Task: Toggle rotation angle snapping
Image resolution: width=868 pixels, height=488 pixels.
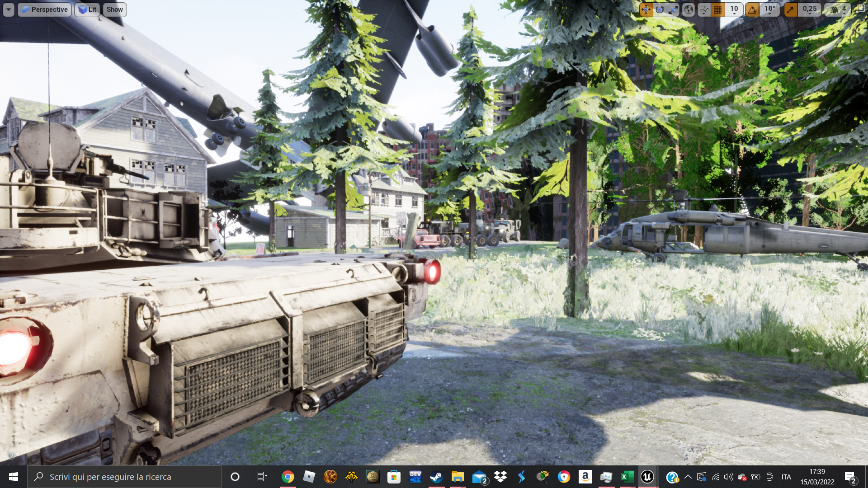Action: [x=752, y=9]
